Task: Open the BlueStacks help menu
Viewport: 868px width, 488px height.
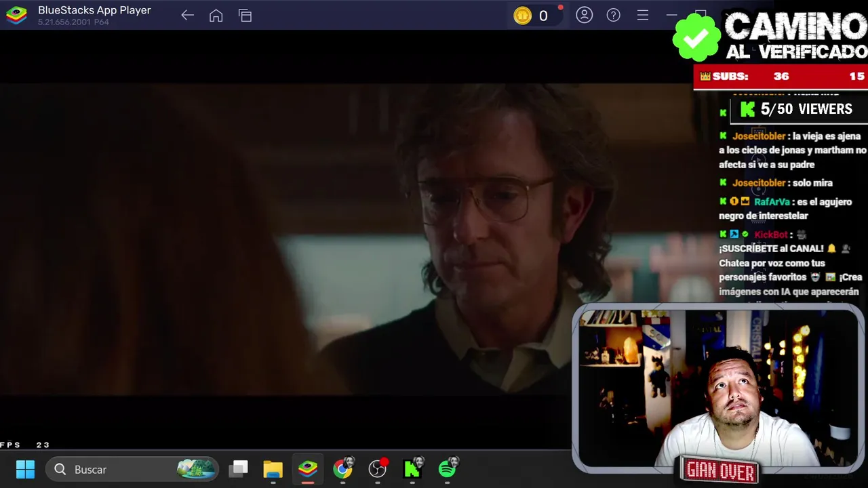Action: tap(613, 15)
